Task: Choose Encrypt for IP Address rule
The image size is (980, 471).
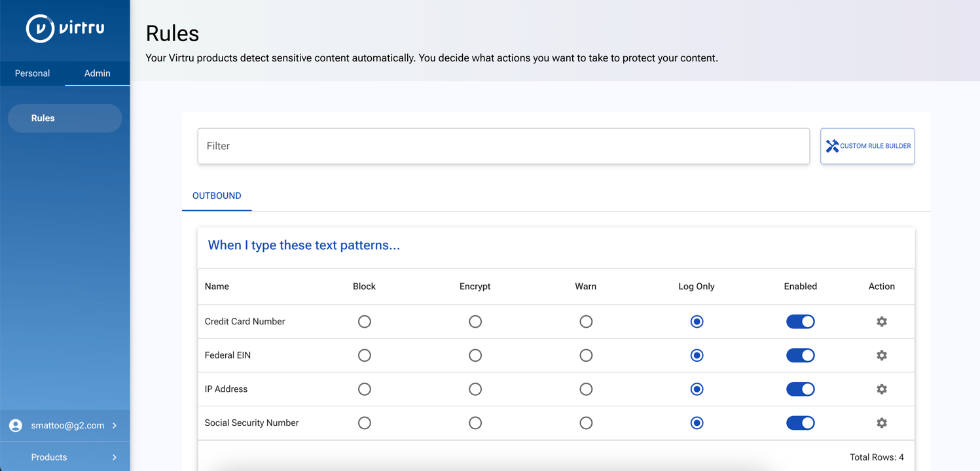Action: 475,389
